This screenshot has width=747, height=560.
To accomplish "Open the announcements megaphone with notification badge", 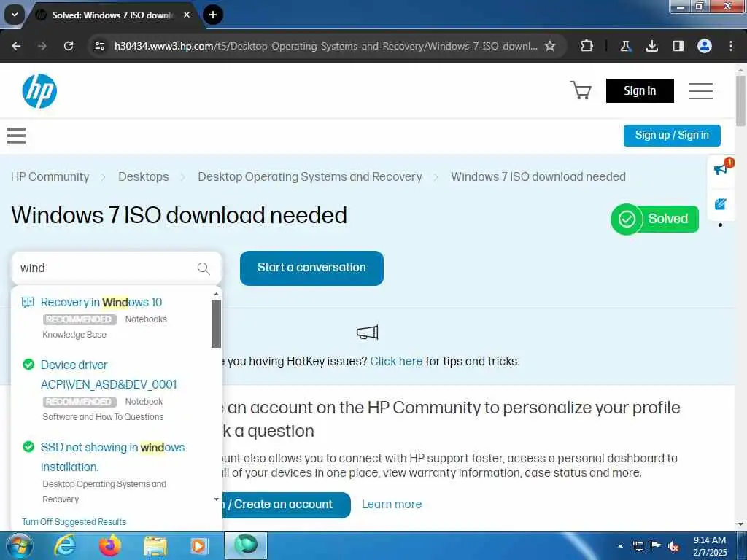I will [721, 168].
